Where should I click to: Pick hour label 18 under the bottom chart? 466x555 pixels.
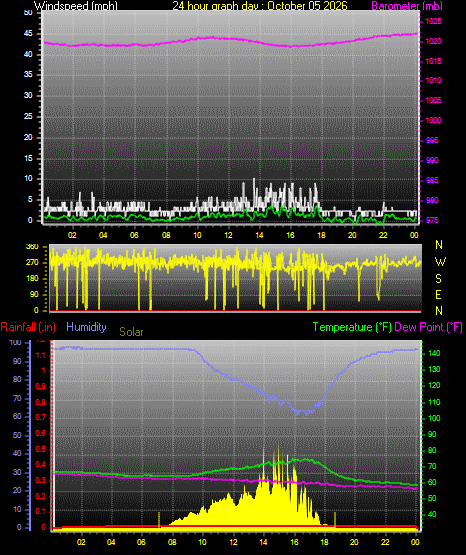pos(324,542)
